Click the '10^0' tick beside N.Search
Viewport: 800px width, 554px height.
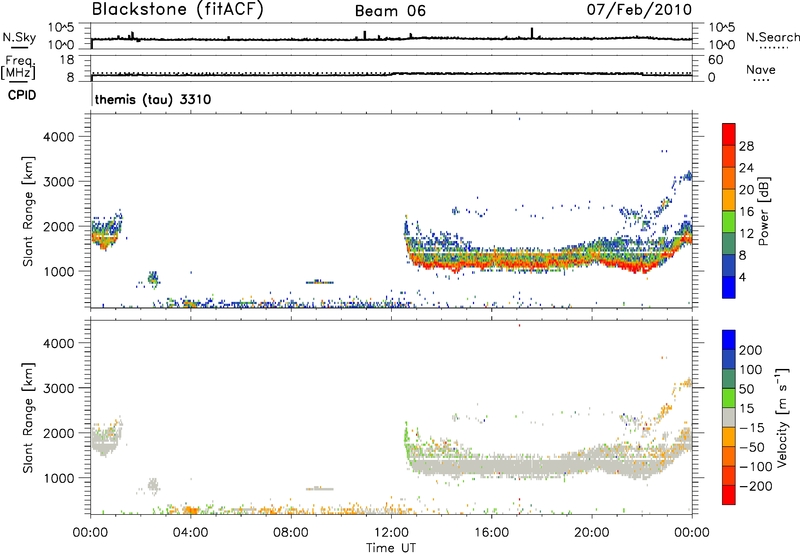click(x=722, y=45)
